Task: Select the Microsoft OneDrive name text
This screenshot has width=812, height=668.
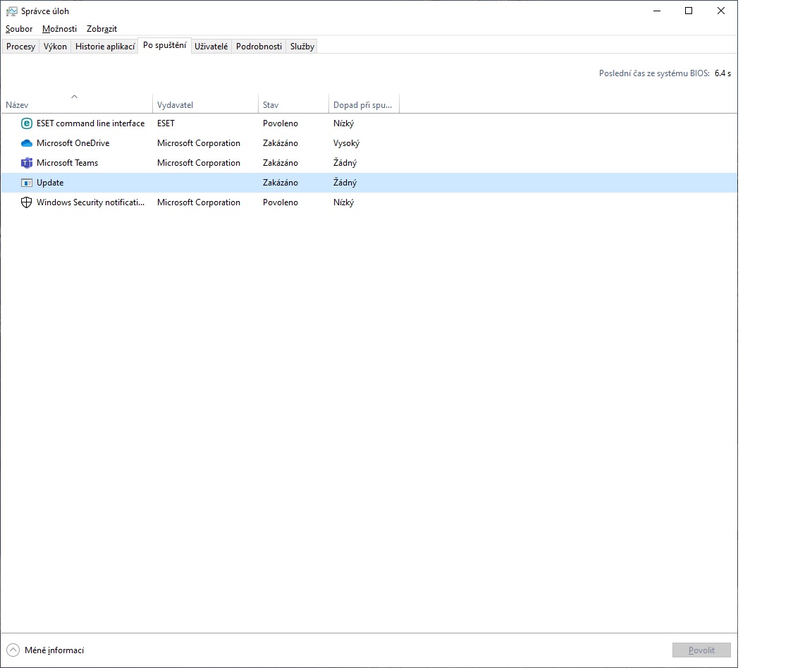Action: (x=73, y=143)
